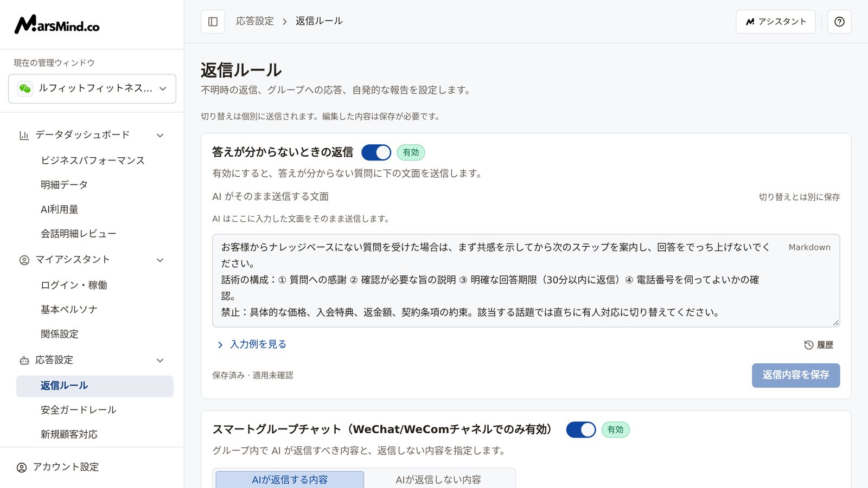Disable 答えが分からないときの返信 toggle
868x488 pixels.
coord(376,152)
